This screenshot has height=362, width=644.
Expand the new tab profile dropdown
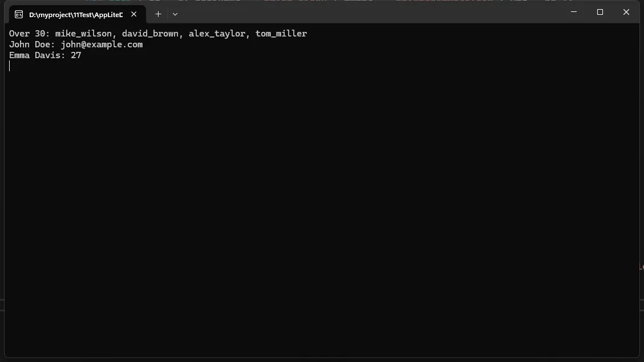click(x=175, y=14)
